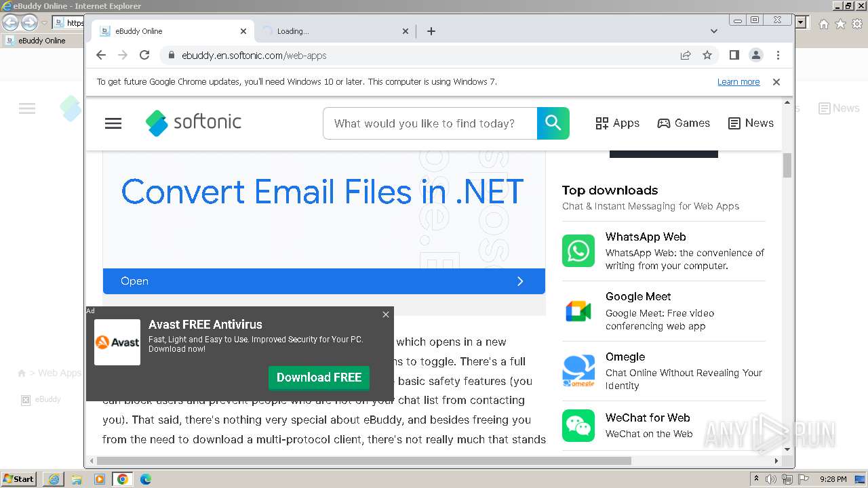Open Internet Explorer address bar dropdown arrow
The height and width of the screenshot is (488, 868).
click(801, 22)
